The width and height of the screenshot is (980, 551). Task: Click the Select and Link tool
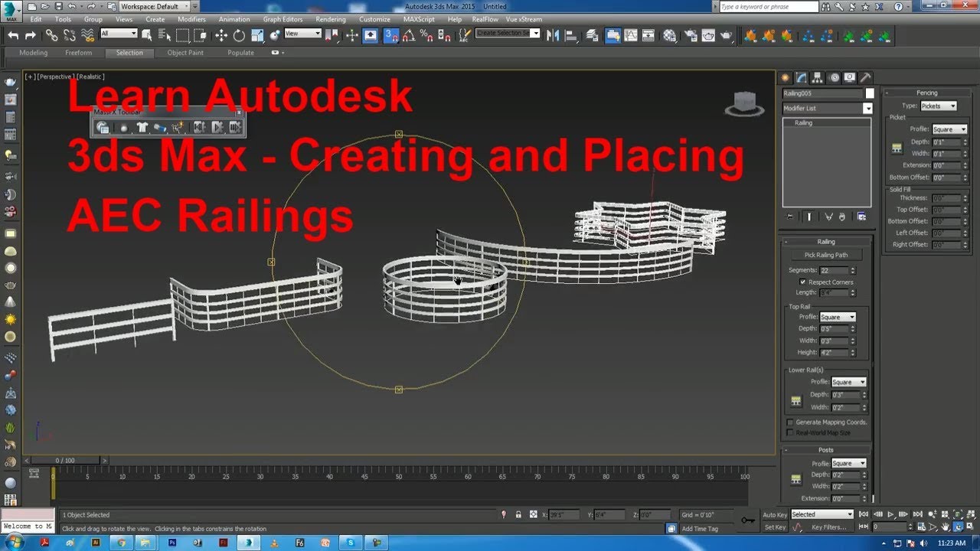[51, 35]
